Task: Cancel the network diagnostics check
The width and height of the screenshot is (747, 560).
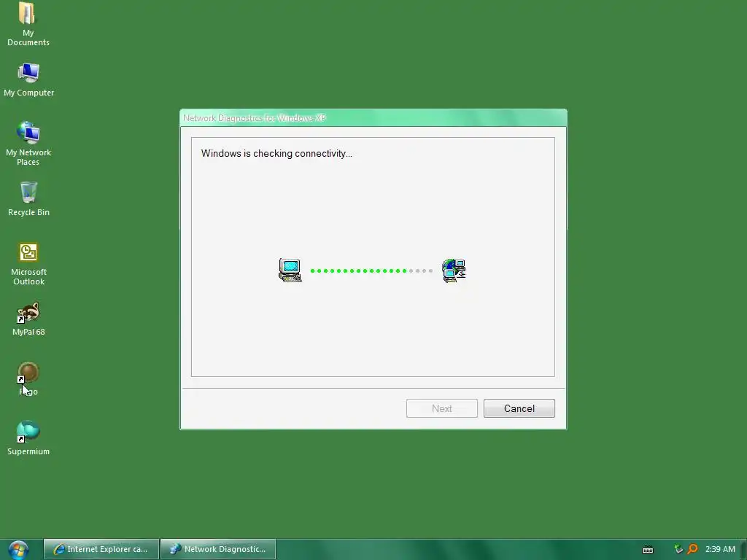Action: click(x=519, y=408)
